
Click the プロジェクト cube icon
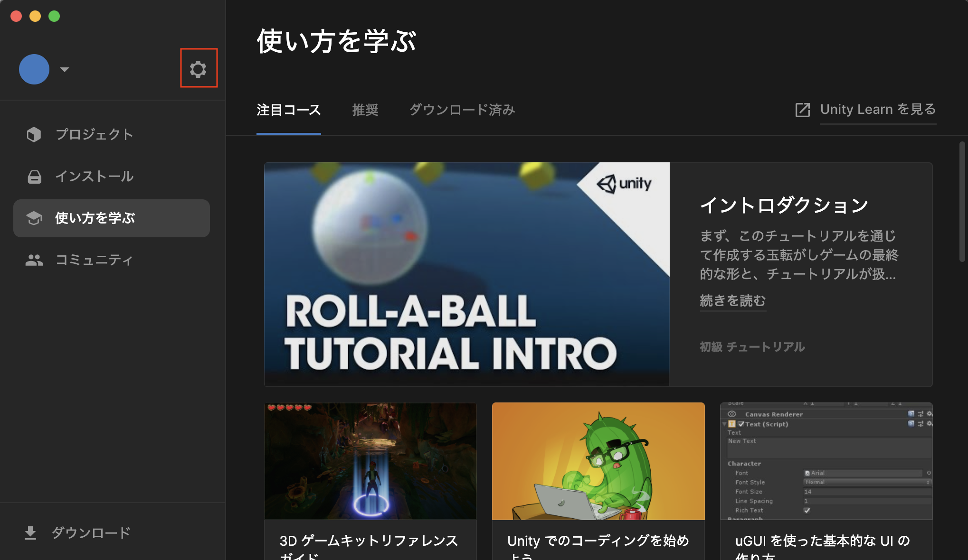tap(34, 134)
